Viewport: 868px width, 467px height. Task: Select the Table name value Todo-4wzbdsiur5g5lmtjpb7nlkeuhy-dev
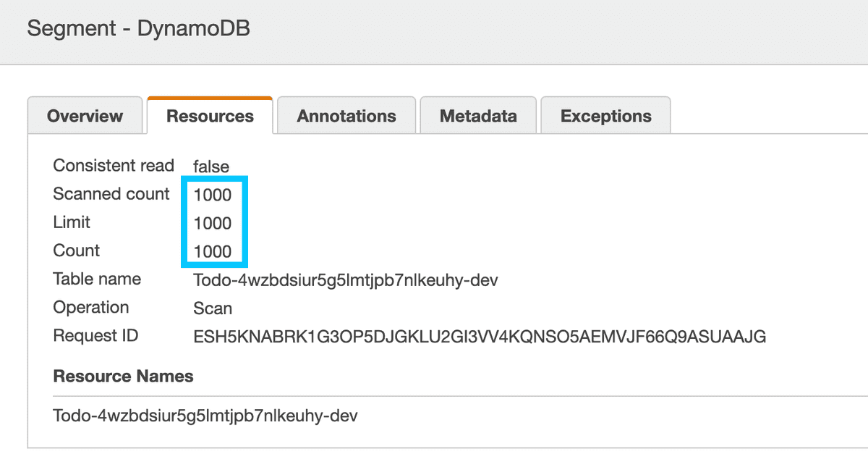pyautogui.click(x=346, y=280)
